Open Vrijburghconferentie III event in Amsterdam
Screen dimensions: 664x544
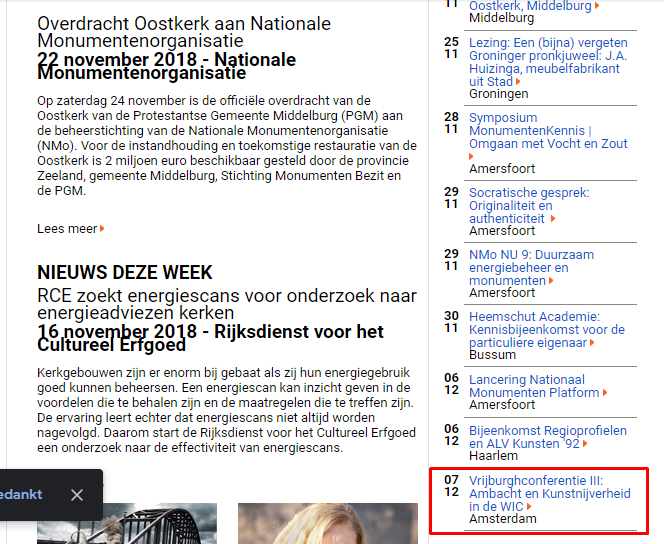pyautogui.click(x=550, y=493)
